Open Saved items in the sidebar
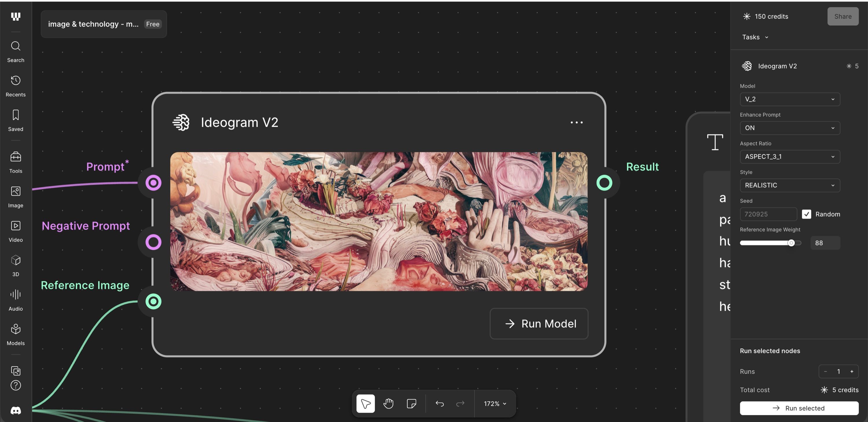This screenshot has width=868, height=422. pyautogui.click(x=16, y=121)
